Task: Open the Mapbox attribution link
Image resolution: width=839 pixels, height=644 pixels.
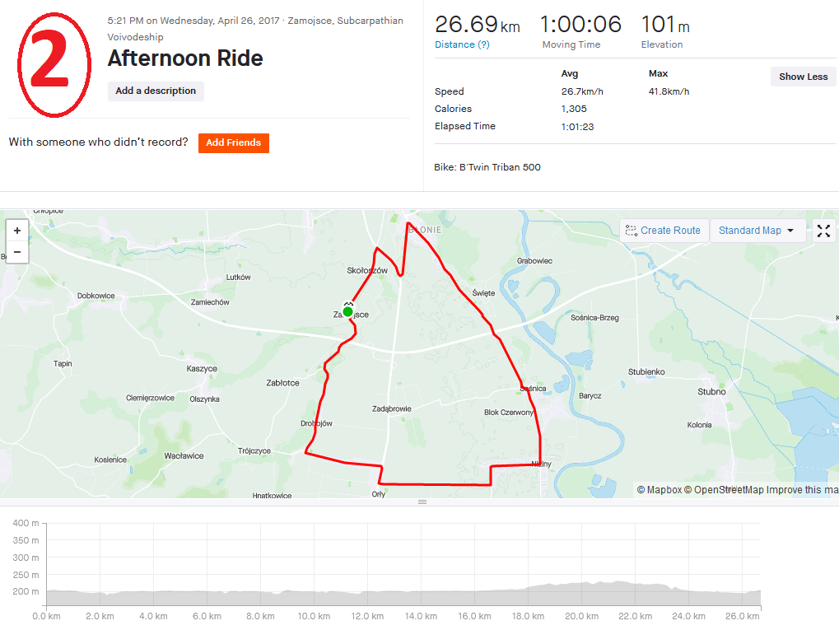Action: tap(660, 490)
